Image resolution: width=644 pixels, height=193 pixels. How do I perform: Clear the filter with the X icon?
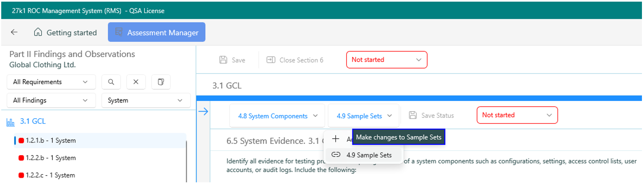pos(136,82)
